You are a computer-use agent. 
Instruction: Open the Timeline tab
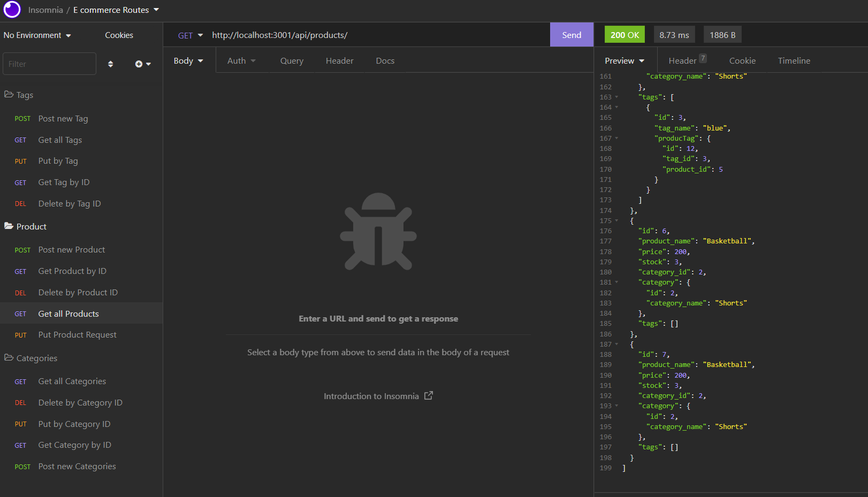point(794,61)
